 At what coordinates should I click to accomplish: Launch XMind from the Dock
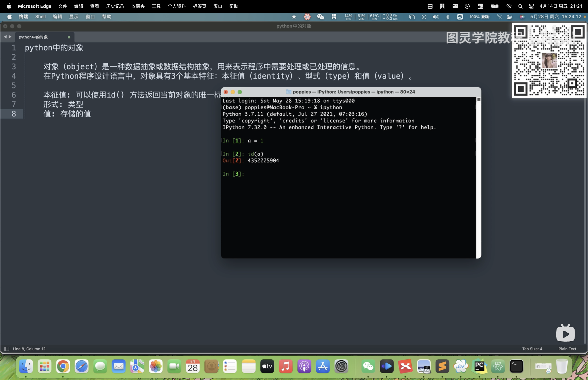[405, 366]
